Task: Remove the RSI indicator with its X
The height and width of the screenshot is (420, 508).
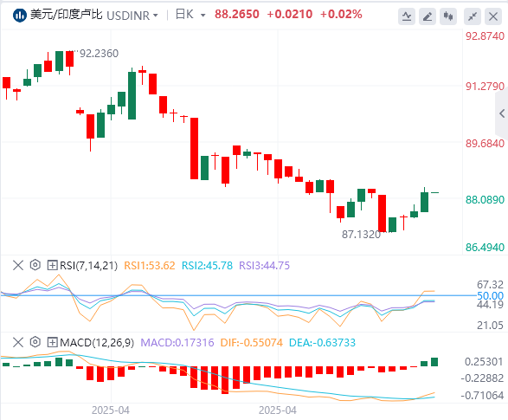Action: (18, 265)
